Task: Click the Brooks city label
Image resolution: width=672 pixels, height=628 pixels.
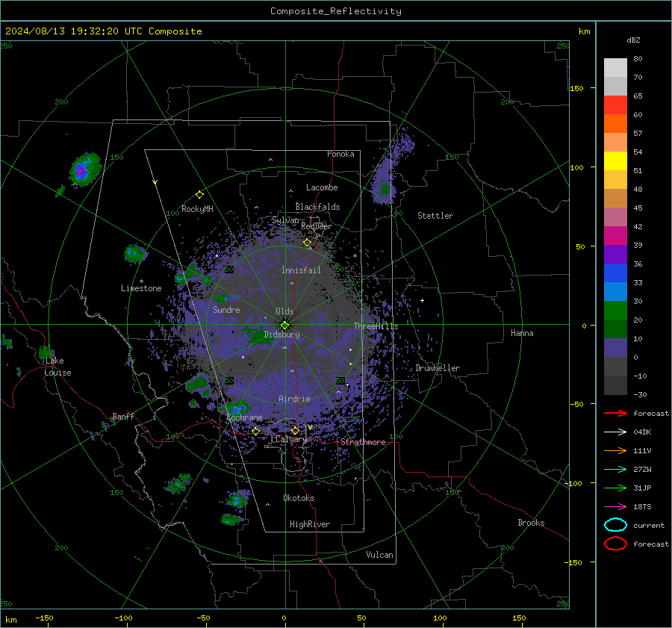Action: 531,523
